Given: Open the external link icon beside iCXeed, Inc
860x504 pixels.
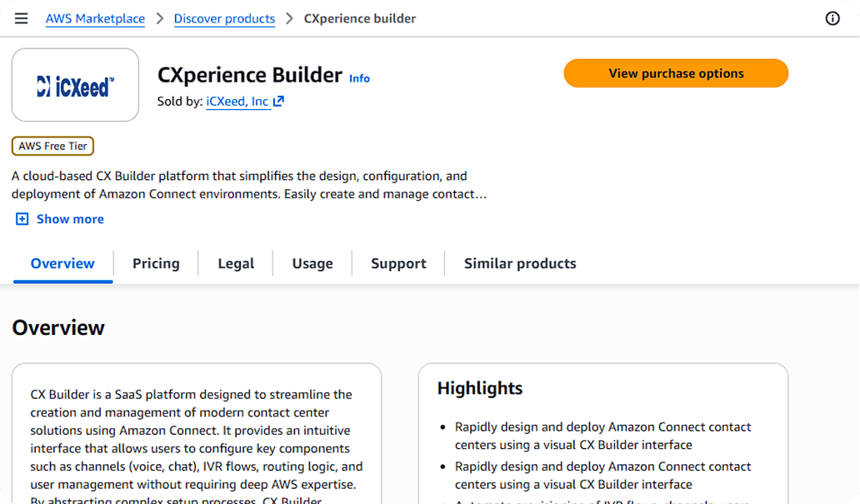Looking at the screenshot, I should coord(278,101).
